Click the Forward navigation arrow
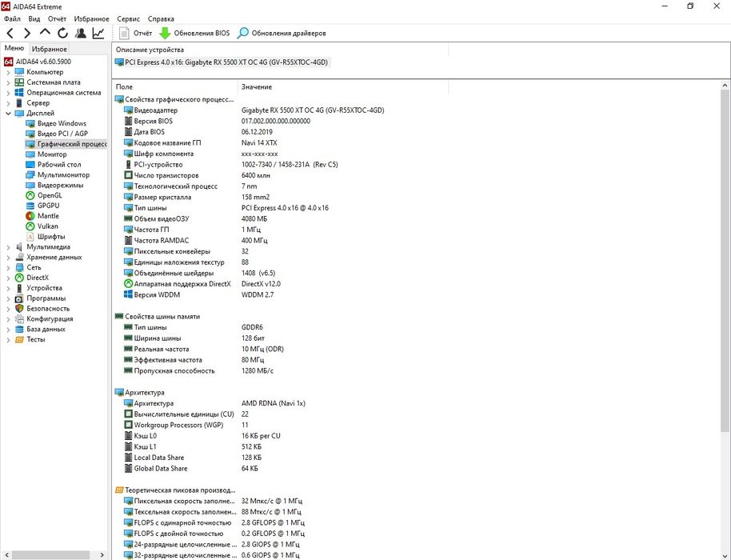731x560 pixels. click(x=27, y=33)
